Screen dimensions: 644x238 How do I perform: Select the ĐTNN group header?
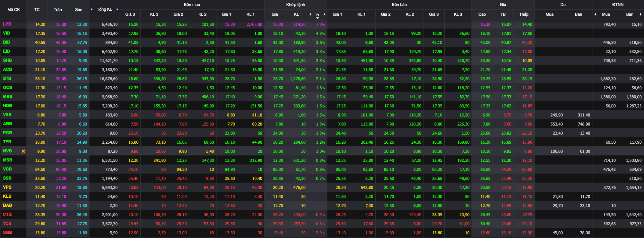(x=618, y=5)
